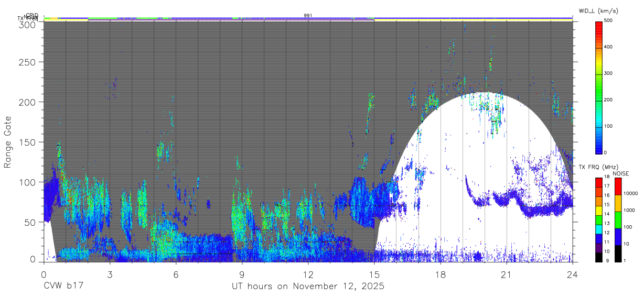Image resolution: width=644 pixels, height=297 pixels.
Task: Click the 12 UT hour tick on x-axis
Action: (308, 274)
